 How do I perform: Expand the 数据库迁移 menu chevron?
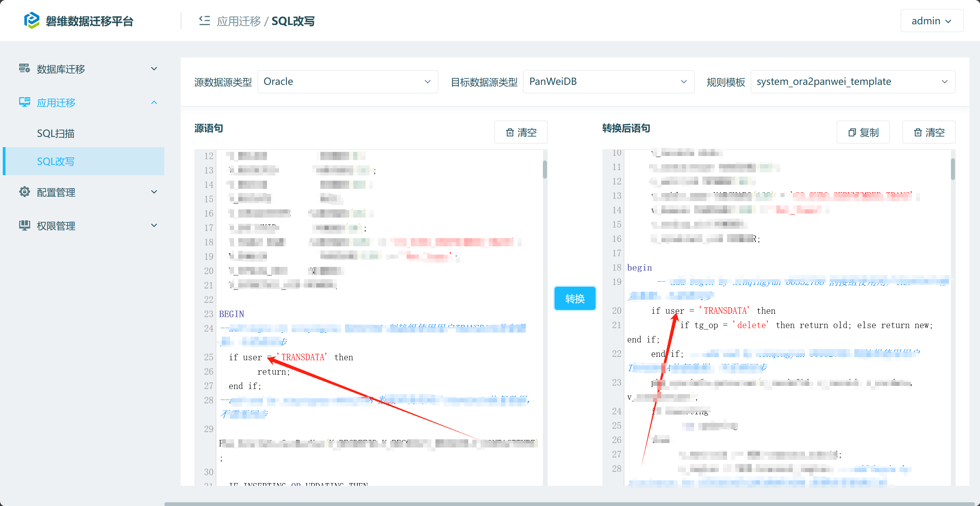point(154,69)
